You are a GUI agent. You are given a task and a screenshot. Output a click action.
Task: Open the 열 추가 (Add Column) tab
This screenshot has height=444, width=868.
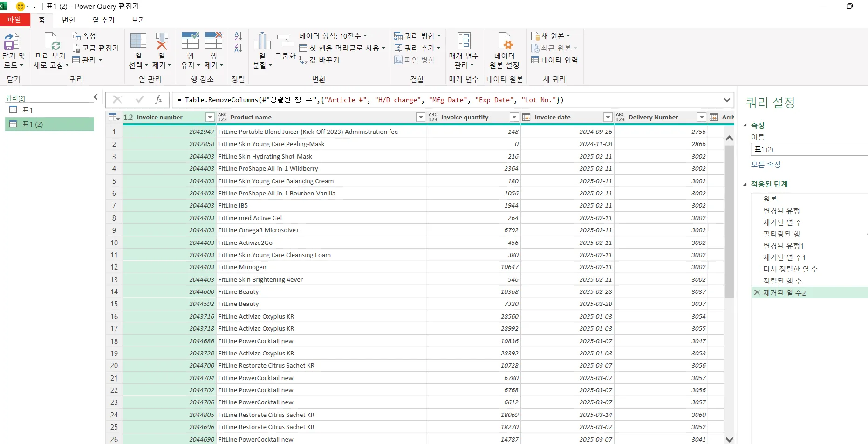(103, 20)
